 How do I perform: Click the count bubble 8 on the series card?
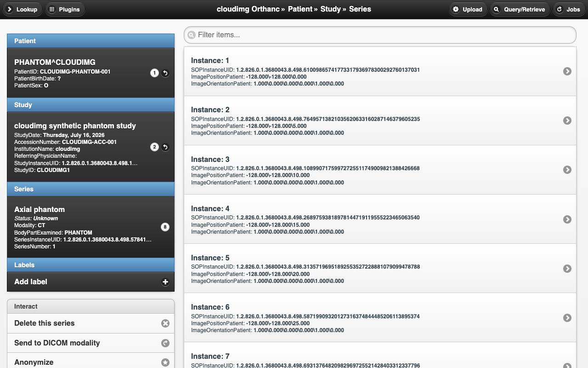165,227
